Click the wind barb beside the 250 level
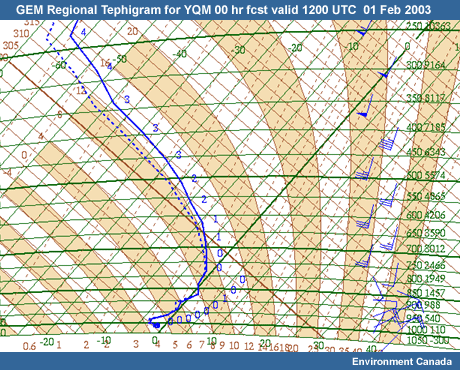This screenshot has width=460, height=370. (364, 28)
